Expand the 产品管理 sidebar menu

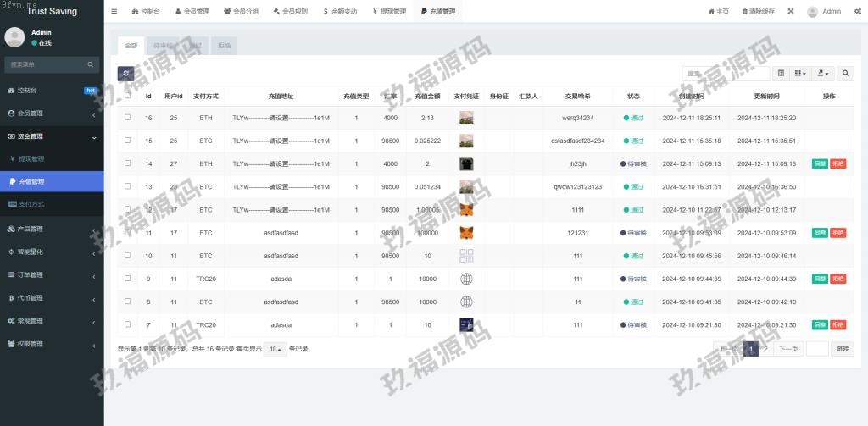52,229
